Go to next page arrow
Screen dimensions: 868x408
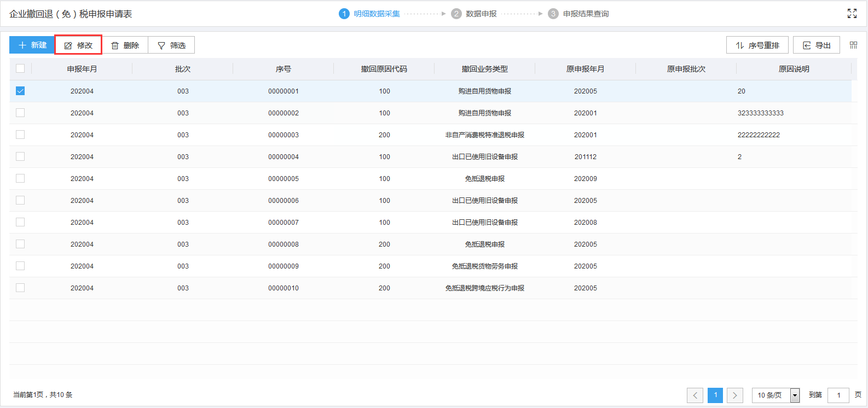click(x=734, y=395)
